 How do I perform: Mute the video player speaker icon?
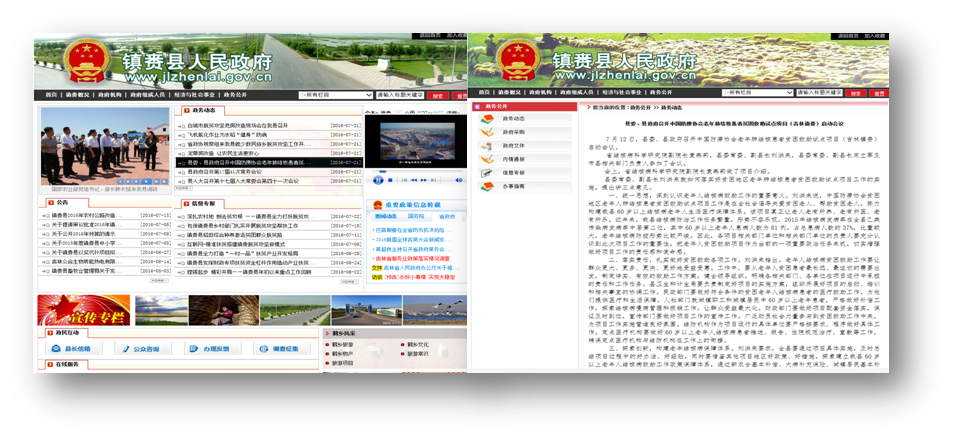tap(459, 180)
